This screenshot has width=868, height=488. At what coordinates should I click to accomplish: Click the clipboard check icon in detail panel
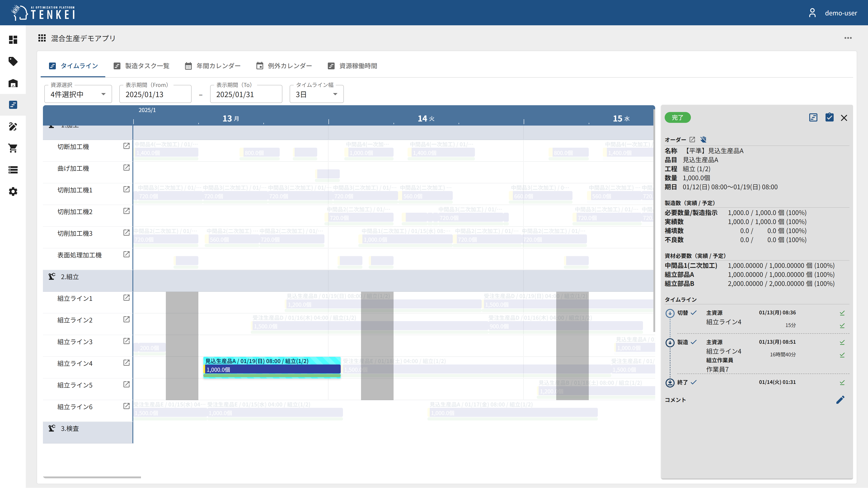[x=829, y=117]
